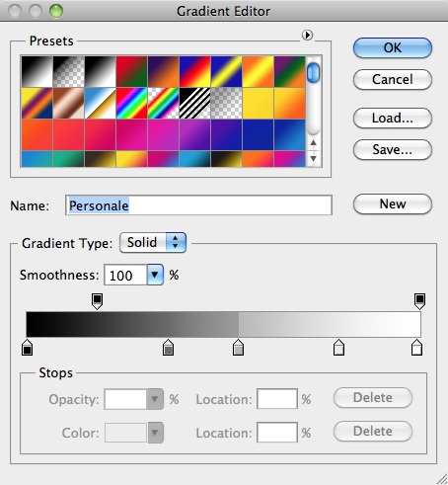Pick the foreground-to-transparent checkered preset

coord(68,71)
